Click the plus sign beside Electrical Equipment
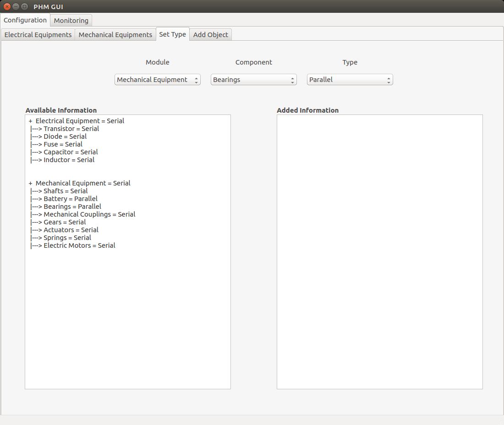Screen dimensions: 504x425 coord(31,121)
